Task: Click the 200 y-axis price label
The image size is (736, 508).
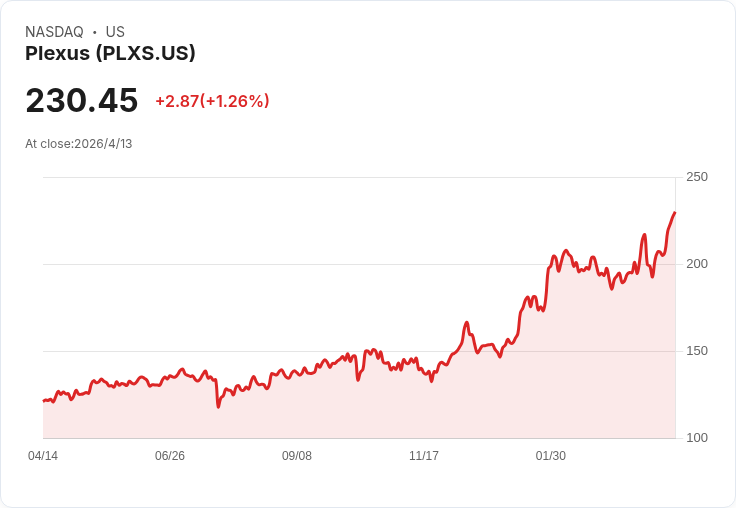Action: coord(697,264)
